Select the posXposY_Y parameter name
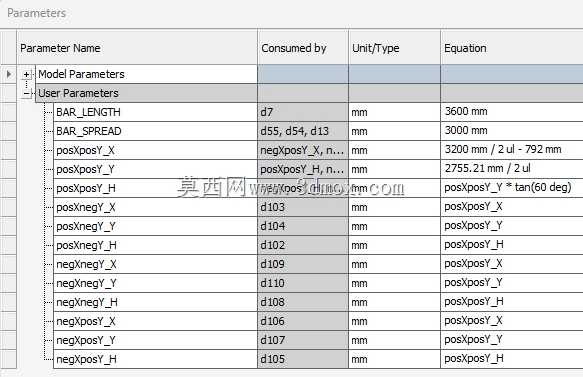Viewport: 583px width, 377px height. (x=155, y=169)
